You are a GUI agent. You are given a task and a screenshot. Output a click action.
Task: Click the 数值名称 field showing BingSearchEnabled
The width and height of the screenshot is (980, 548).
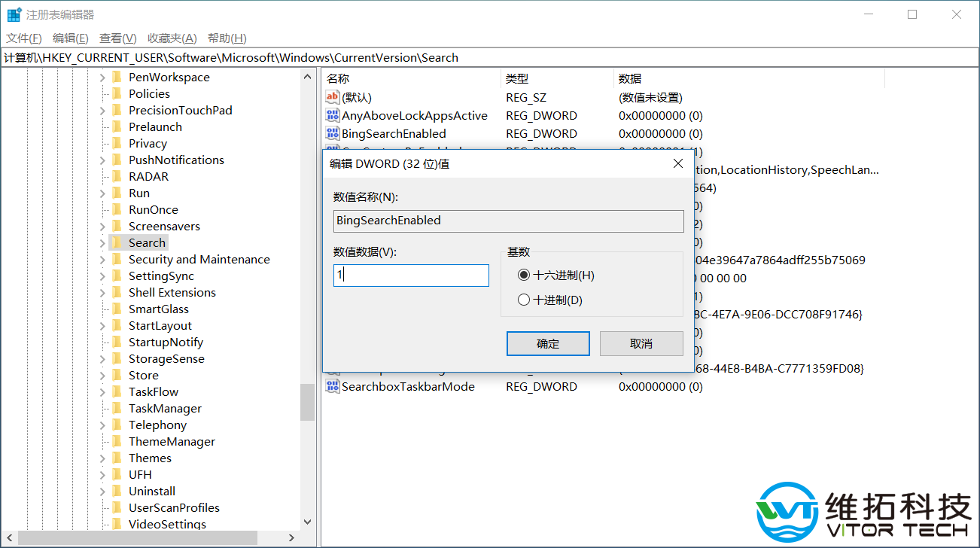click(x=509, y=221)
